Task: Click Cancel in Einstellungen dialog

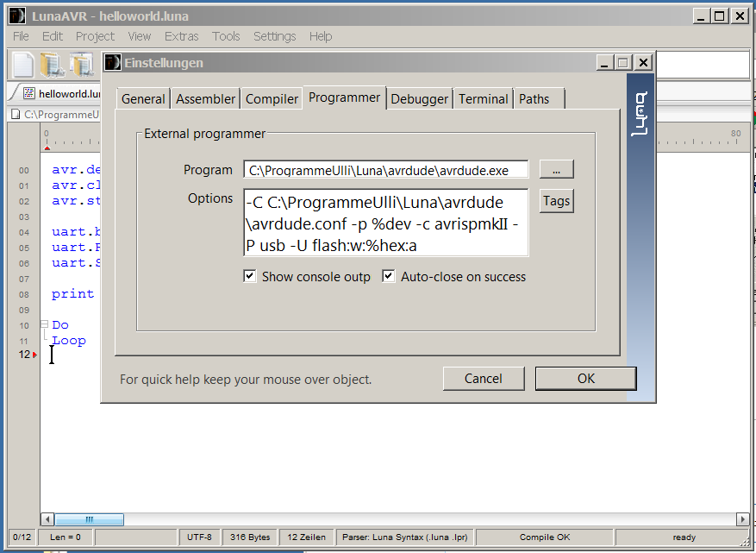Action: click(484, 379)
